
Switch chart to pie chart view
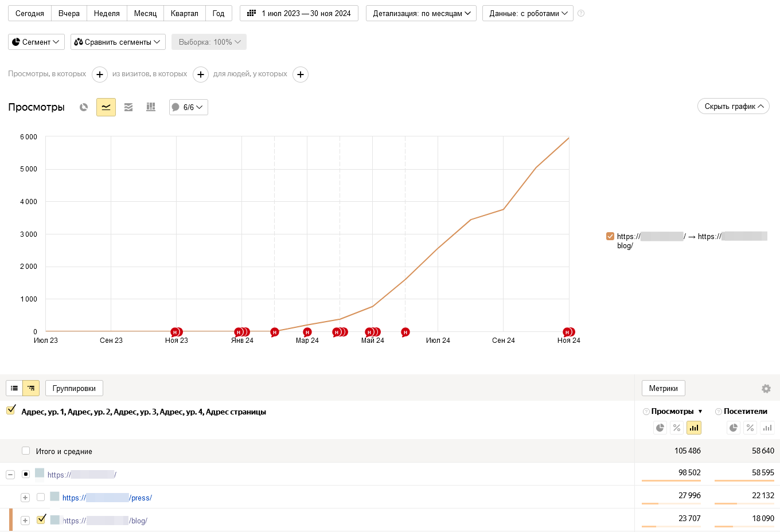(x=84, y=107)
